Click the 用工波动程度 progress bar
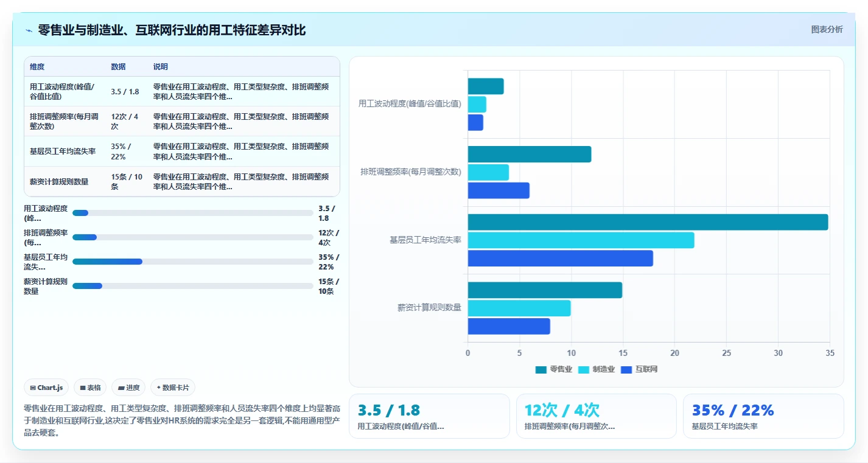Image resolution: width=868 pixels, height=463 pixels. tap(192, 213)
